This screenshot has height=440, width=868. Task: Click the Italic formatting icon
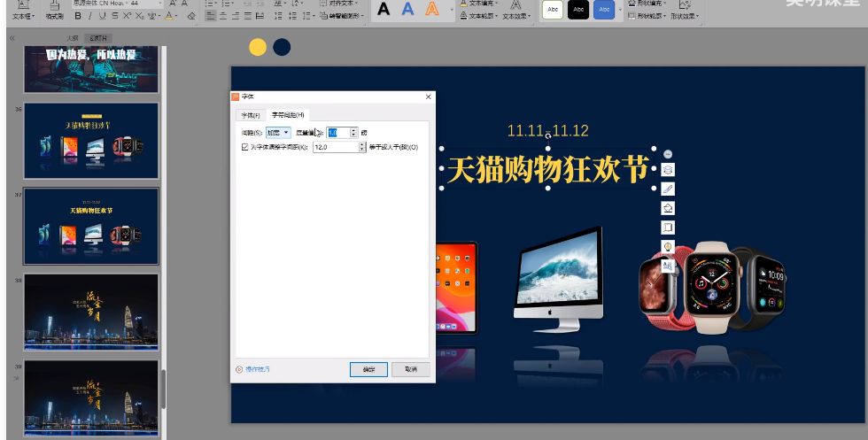pos(89,16)
